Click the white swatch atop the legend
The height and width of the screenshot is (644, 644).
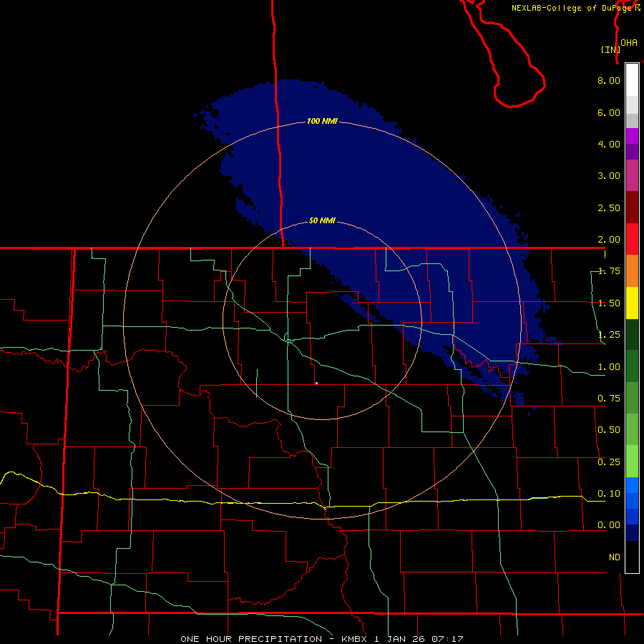(632, 80)
